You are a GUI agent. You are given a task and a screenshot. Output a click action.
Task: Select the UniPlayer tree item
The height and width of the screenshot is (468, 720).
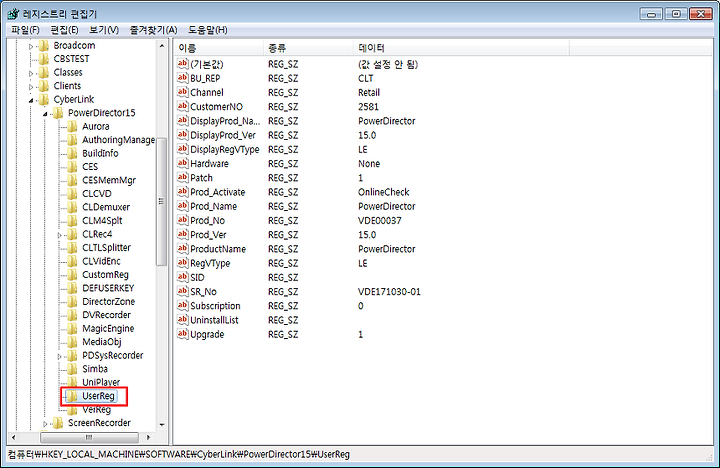[x=101, y=383]
